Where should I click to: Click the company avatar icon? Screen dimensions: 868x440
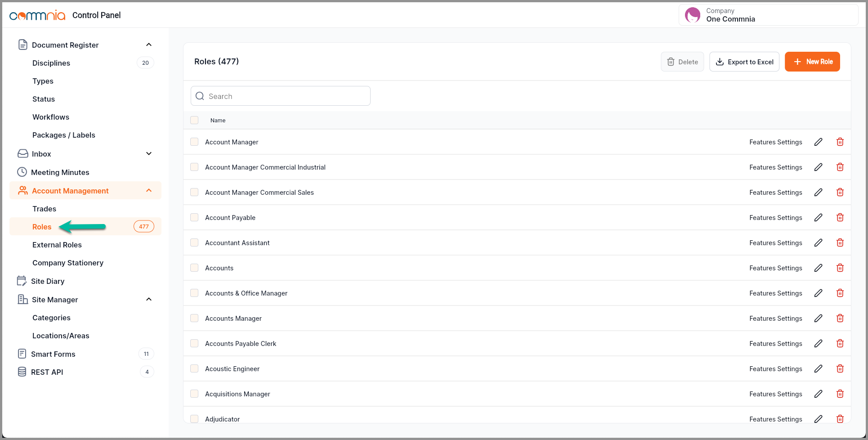pos(692,15)
